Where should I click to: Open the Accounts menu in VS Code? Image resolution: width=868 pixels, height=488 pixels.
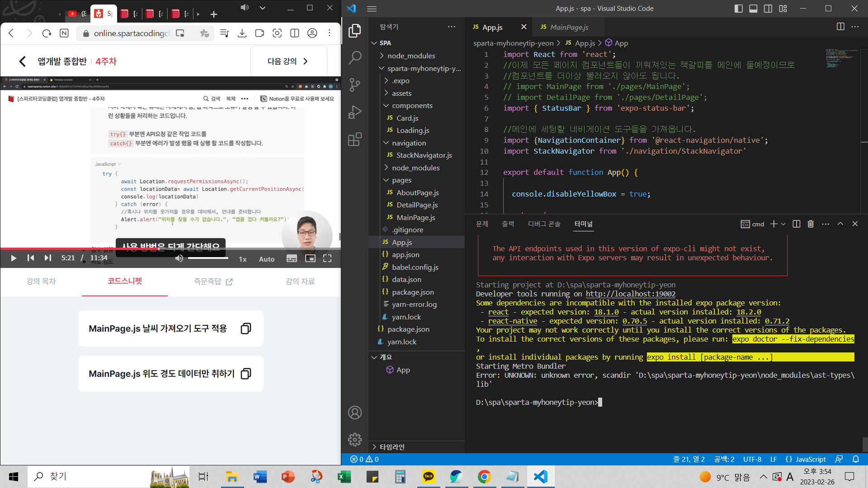point(355,413)
